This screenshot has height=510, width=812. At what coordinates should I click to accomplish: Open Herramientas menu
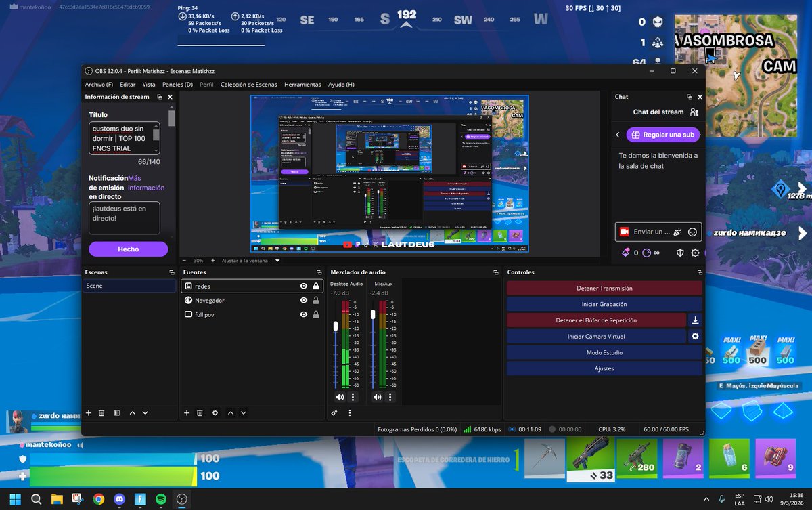click(302, 85)
